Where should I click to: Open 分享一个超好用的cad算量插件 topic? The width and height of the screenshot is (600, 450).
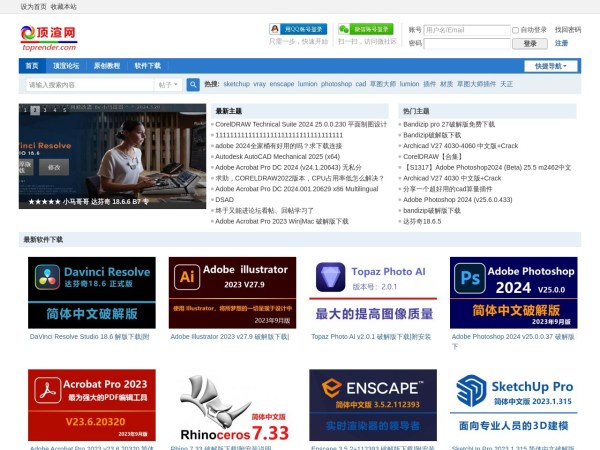[x=447, y=189]
